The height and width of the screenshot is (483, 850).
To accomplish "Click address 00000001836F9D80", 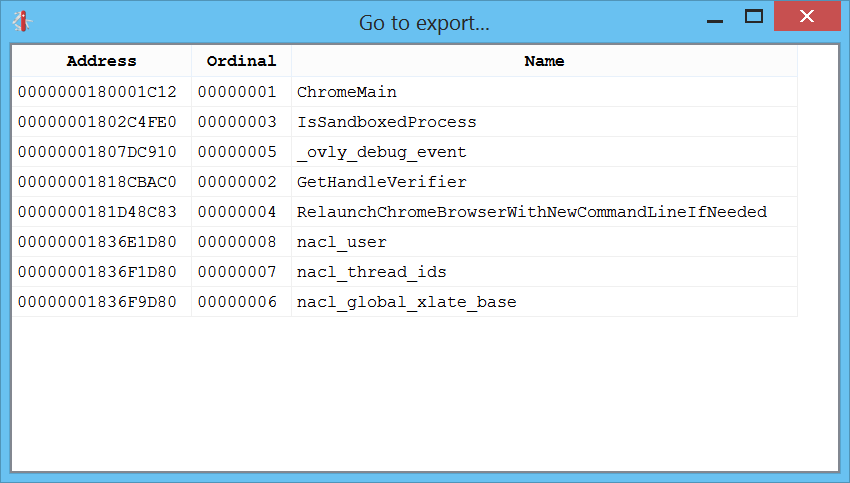I will point(97,302).
